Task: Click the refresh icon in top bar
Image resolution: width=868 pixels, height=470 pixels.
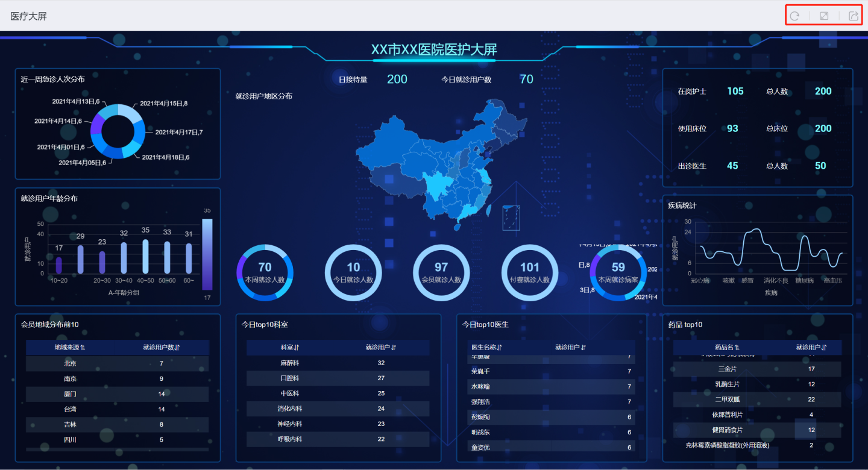Action: tap(794, 16)
